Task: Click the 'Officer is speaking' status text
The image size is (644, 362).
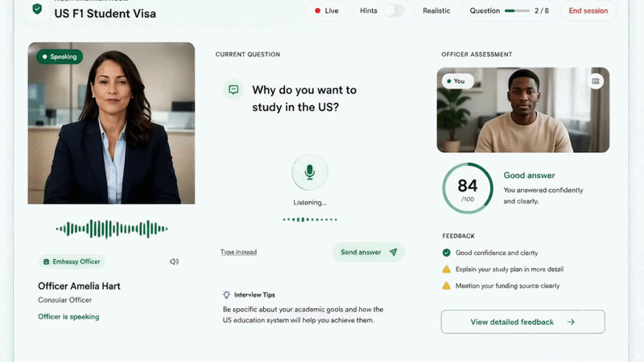Action: (x=68, y=316)
